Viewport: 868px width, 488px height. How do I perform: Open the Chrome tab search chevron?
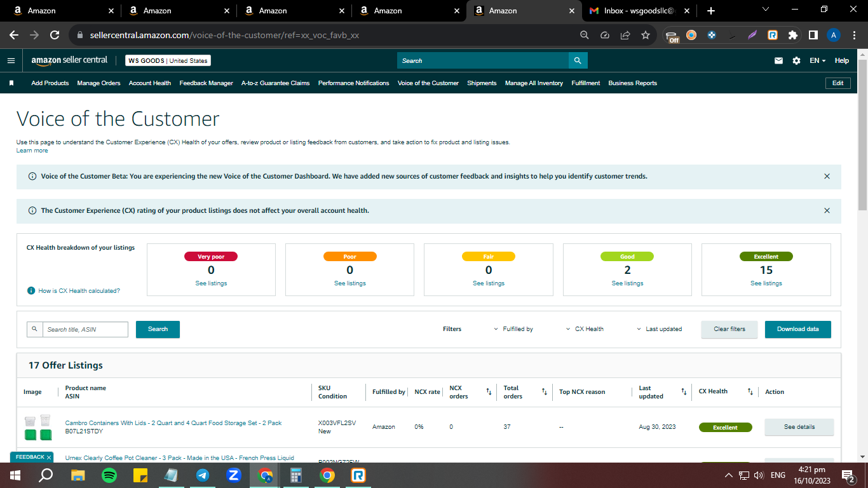point(765,10)
